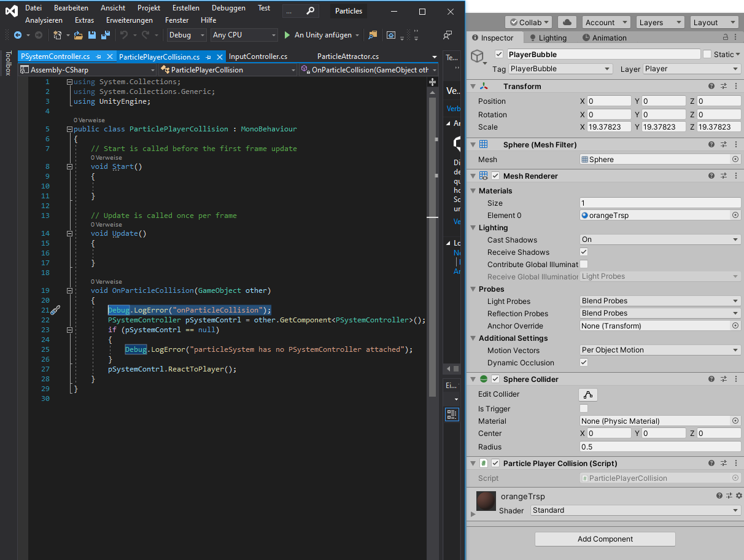Click the screwdriver quick action icon on line 21
This screenshot has height=560, width=744.
pyautogui.click(x=55, y=310)
